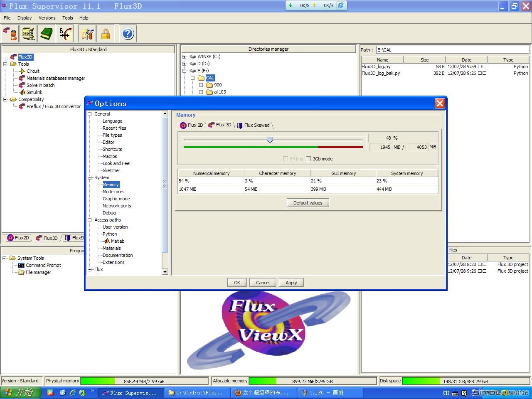Collapse the System node in Options tree
The width and height of the screenshot is (532, 399).
[x=89, y=177]
